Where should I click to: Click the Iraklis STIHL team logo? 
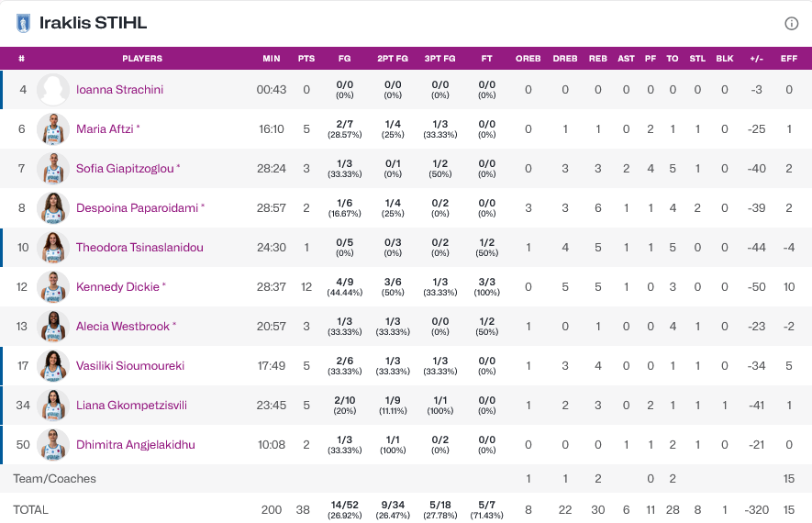coord(24,24)
